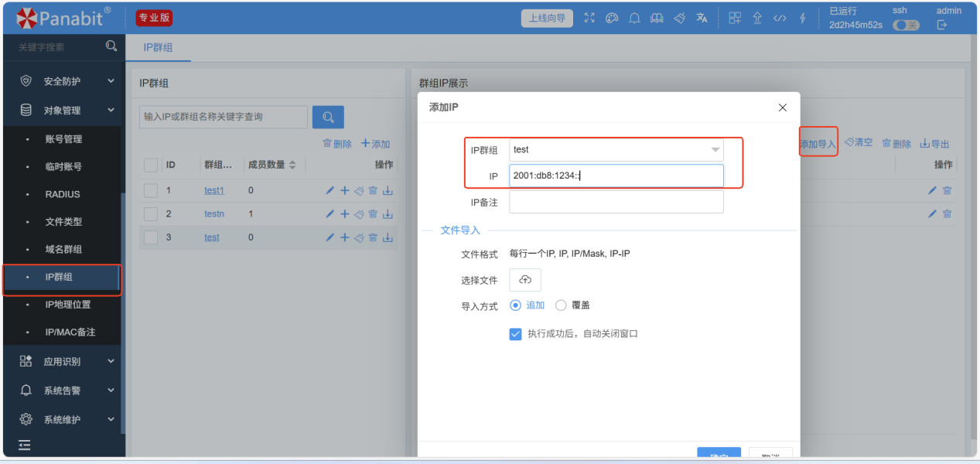
Task: Click the upload file cloud icon
Action: tap(525, 280)
